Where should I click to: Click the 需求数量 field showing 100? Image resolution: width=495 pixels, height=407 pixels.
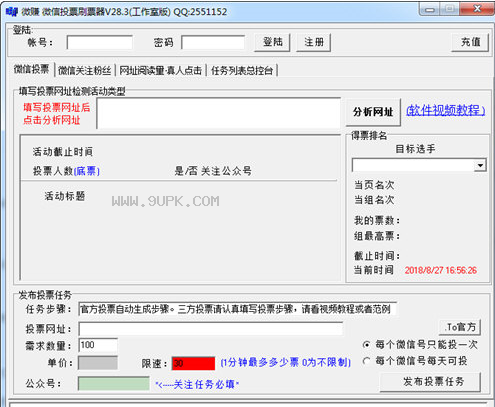[x=98, y=345]
